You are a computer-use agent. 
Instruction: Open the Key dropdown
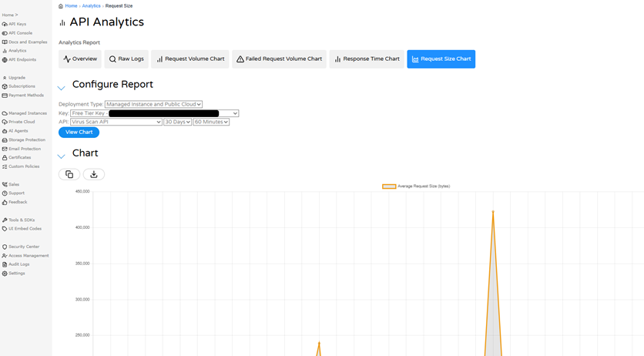154,113
